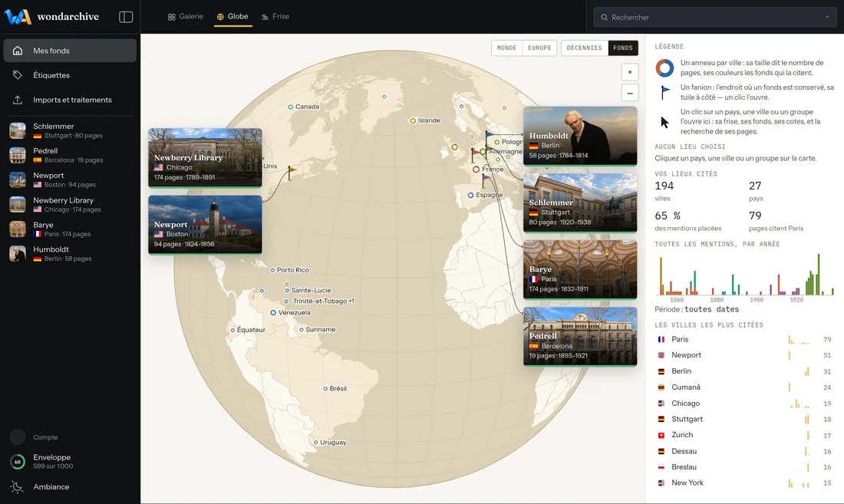Image resolution: width=844 pixels, height=504 pixels.
Task: Enable the DÉCENNIES map mode
Action: pos(584,48)
